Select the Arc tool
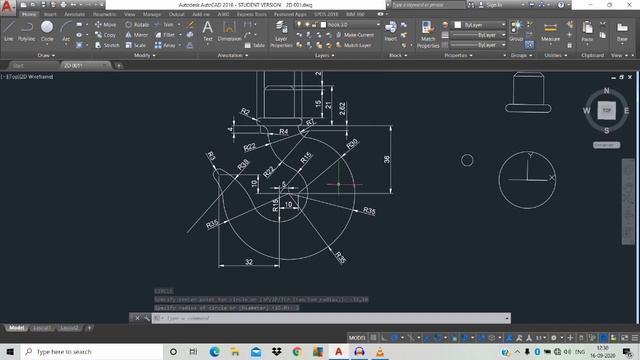 (x=66, y=31)
